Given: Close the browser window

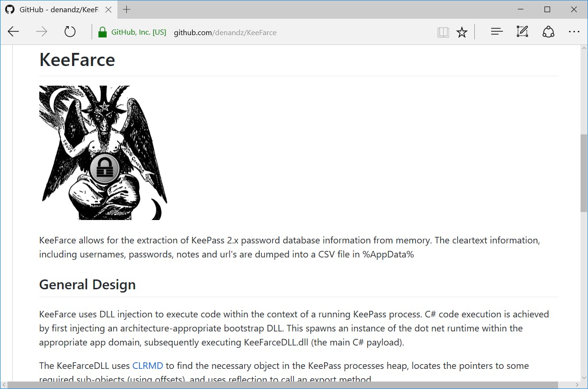Looking at the screenshot, I should [x=573, y=9].
